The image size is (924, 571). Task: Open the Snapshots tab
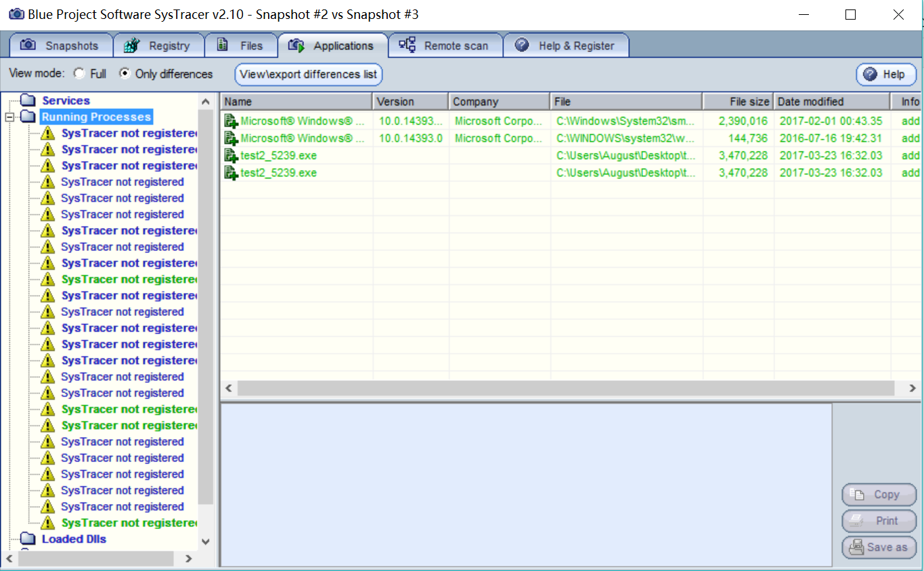point(60,46)
